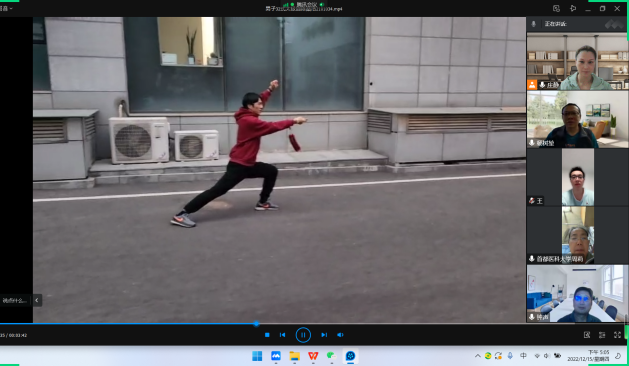
Task: Click the screenshot icon in player bar
Action: pyautogui.click(x=587, y=335)
